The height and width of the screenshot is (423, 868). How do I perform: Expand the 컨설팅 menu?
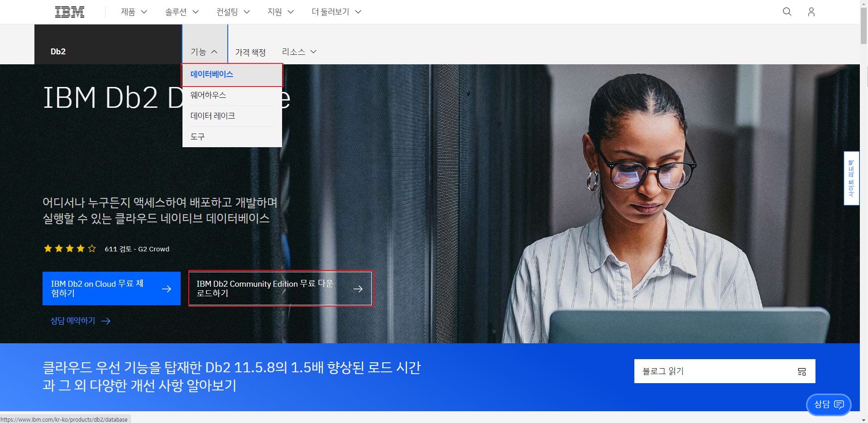[x=233, y=12]
